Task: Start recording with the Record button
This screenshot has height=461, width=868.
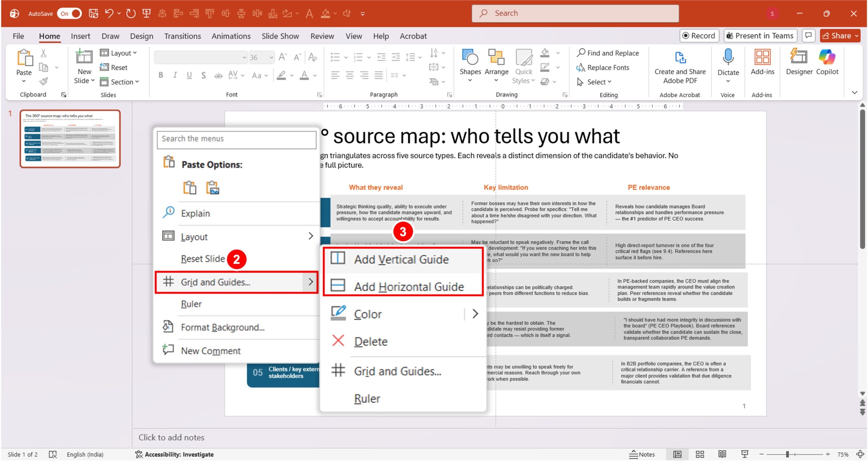Action: (x=699, y=35)
